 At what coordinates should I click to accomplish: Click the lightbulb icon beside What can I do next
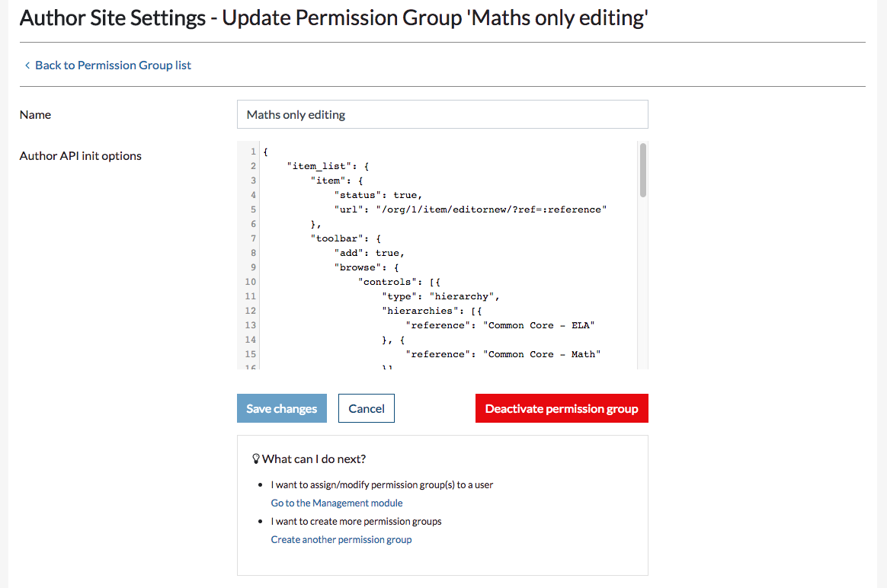[256, 459]
